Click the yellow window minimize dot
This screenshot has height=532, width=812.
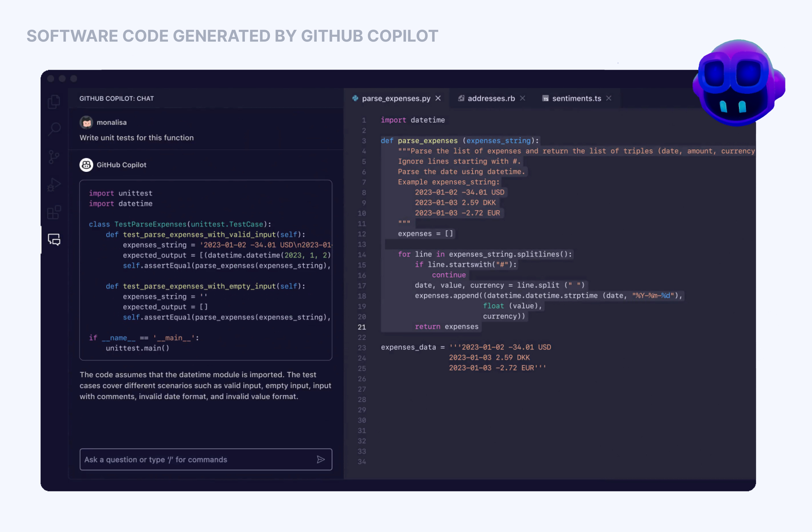pos(62,78)
